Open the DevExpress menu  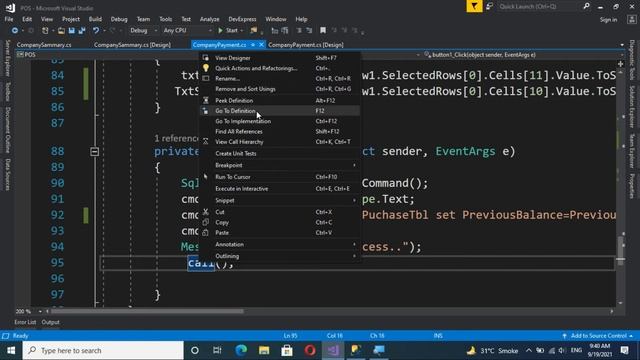click(242, 19)
